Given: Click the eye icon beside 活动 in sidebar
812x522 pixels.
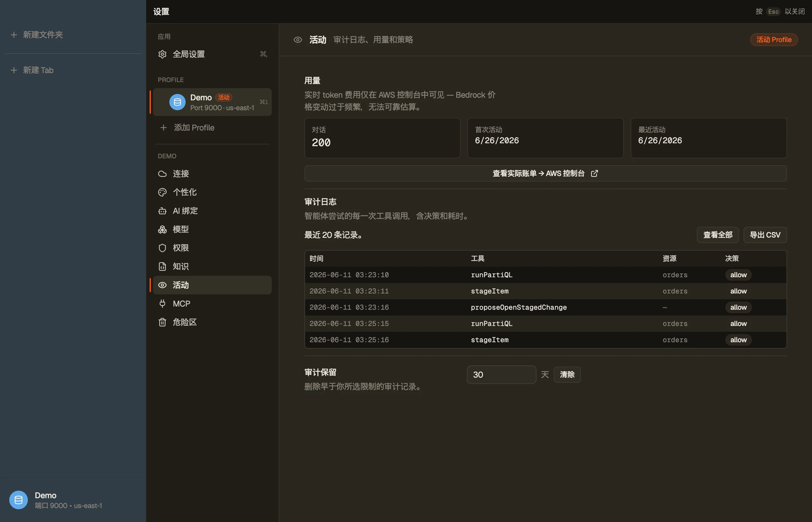Looking at the screenshot, I should coord(162,285).
